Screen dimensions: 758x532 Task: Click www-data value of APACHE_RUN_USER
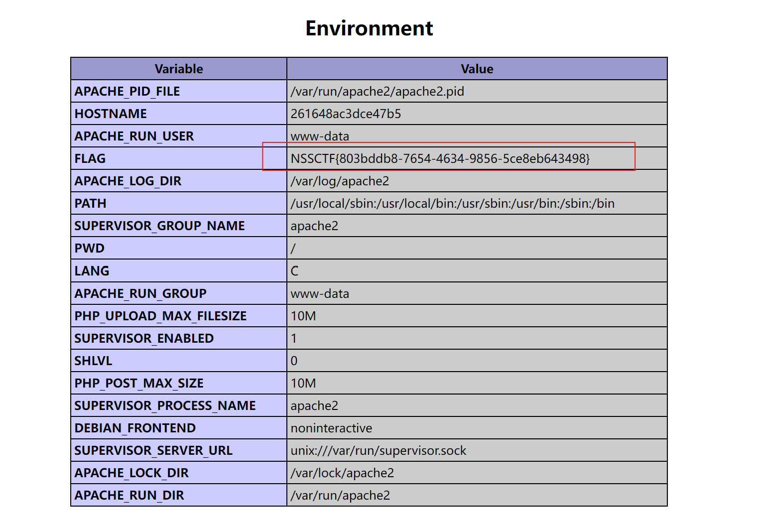tap(320, 136)
